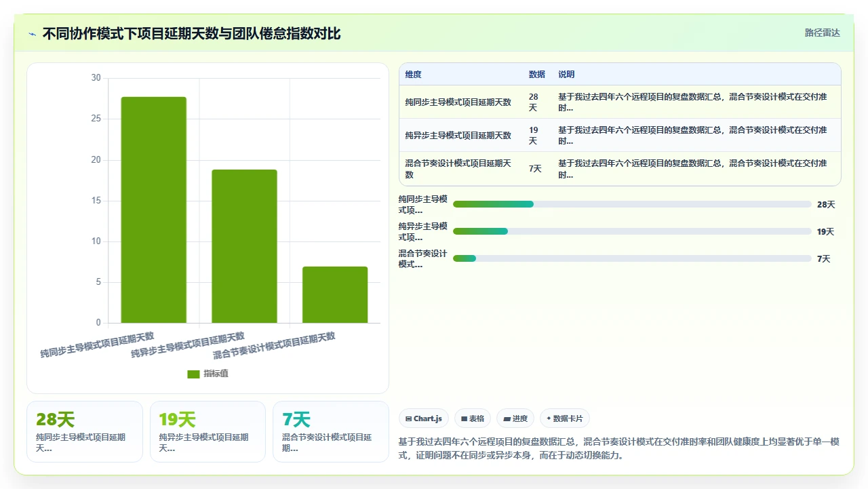
Task: Click the 纯同步主导模式 bar in chart
Action: click(154, 210)
